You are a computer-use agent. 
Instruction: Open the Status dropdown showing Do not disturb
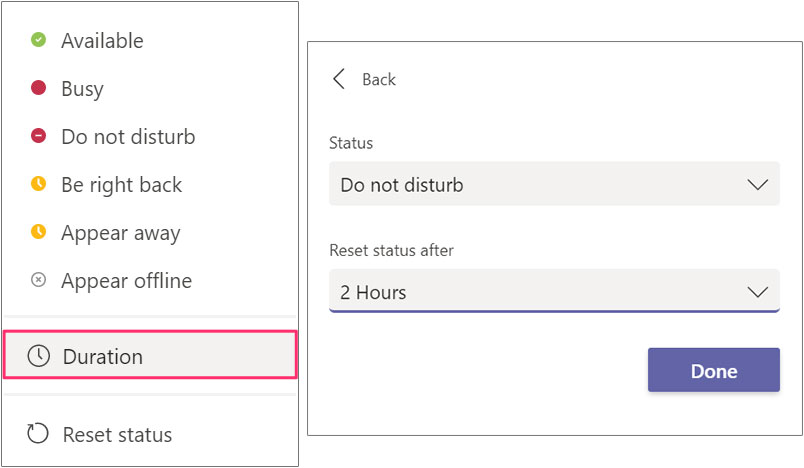[x=553, y=184]
